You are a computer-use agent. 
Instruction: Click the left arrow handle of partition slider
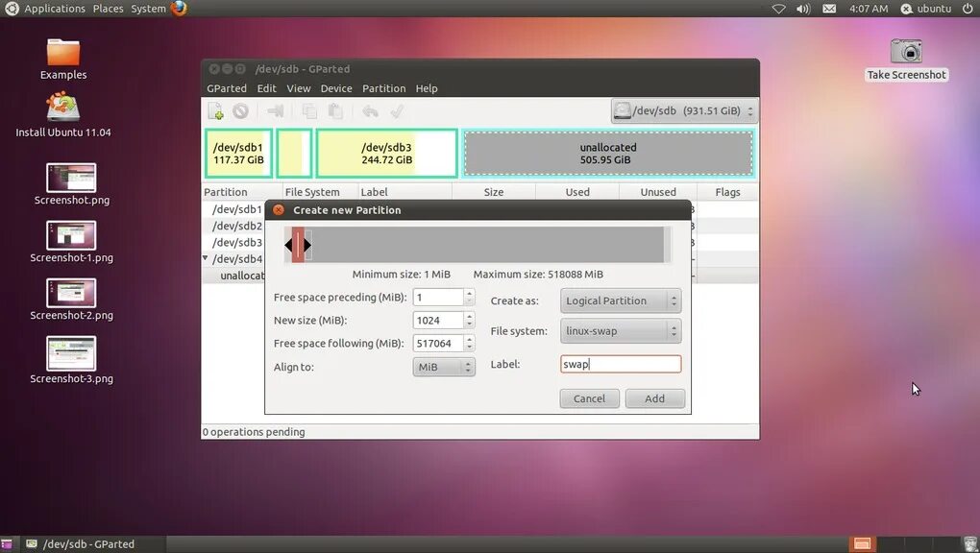tap(288, 245)
